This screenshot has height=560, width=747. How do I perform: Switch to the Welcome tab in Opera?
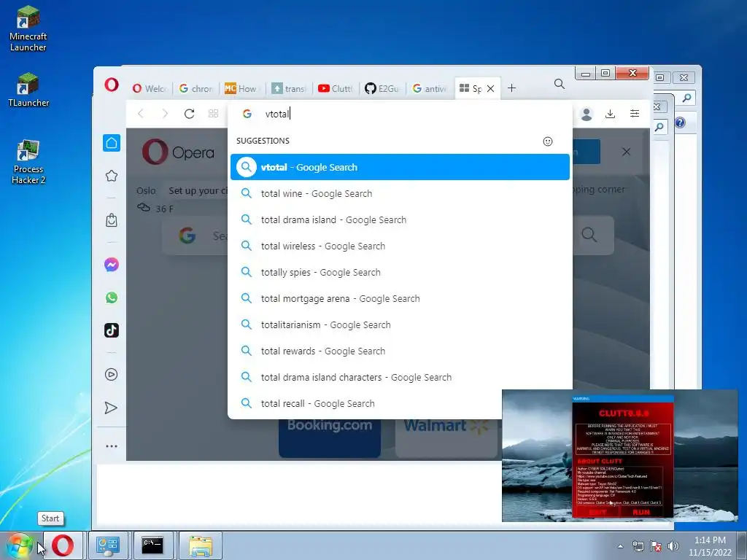tap(149, 88)
